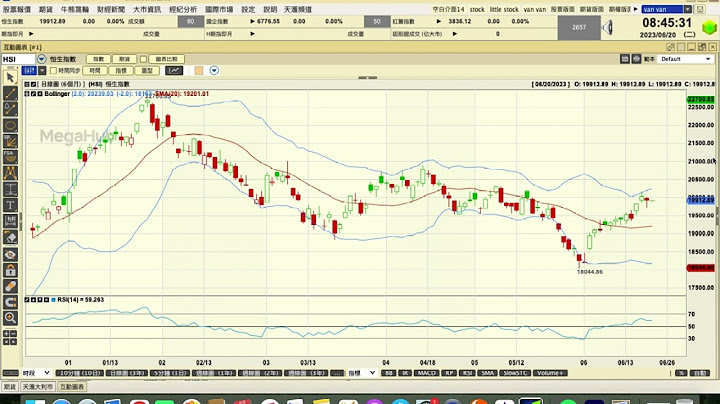Viewport: 720px width, 404px height.
Task: Click the blue candlestick chart type icon
Action: [29, 70]
